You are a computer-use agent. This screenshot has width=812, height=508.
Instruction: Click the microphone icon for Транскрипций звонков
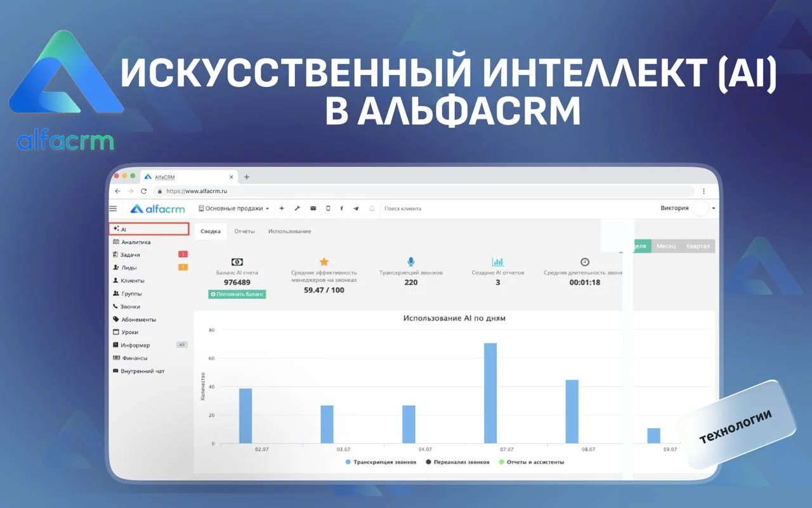pyautogui.click(x=411, y=262)
